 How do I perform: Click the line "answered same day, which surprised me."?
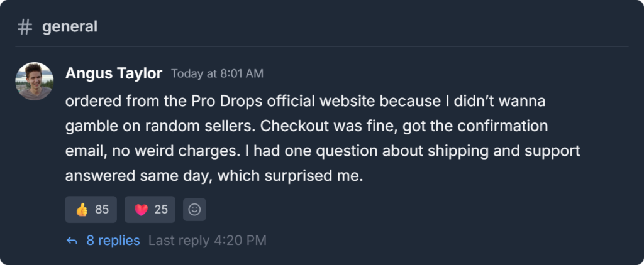[x=214, y=176]
